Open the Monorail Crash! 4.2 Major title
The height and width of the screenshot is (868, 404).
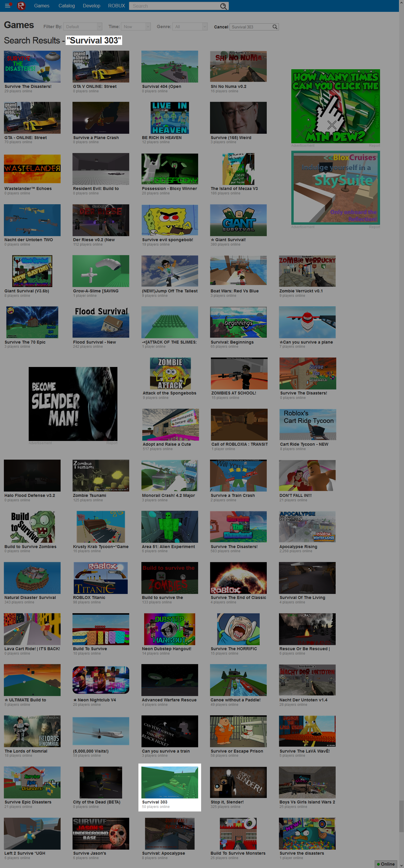168,496
